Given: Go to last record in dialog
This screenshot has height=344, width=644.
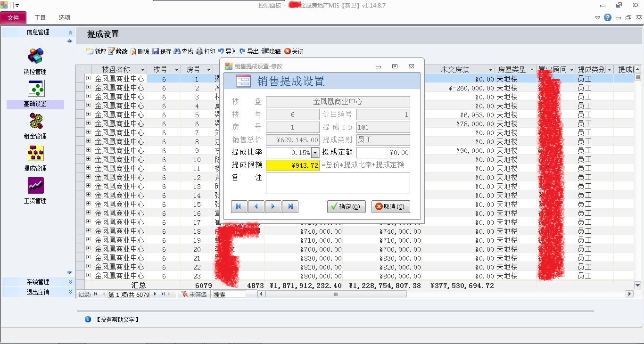Looking at the screenshot, I should coord(290,206).
